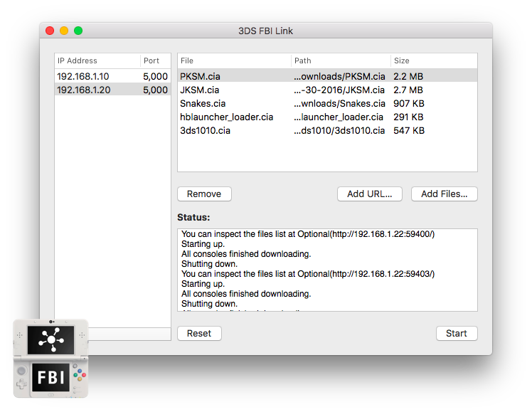Click status line with URL port 59403
The image size is (532, 412).
pyautogui.click(x=308, y=274)
